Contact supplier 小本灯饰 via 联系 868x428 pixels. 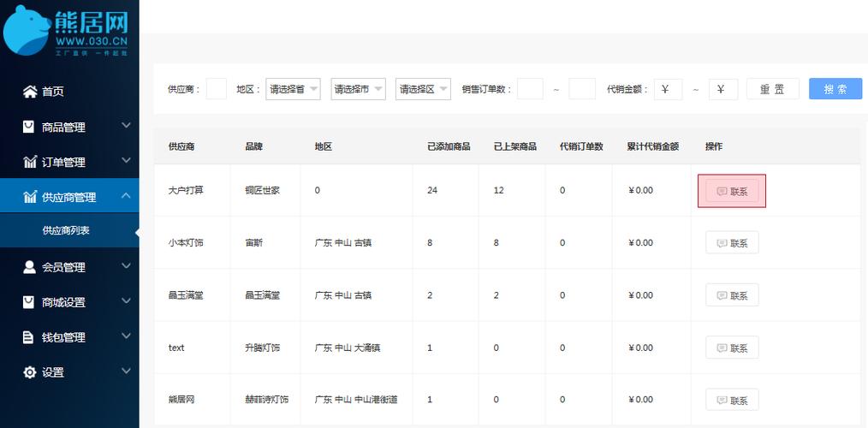pos(732,242)
